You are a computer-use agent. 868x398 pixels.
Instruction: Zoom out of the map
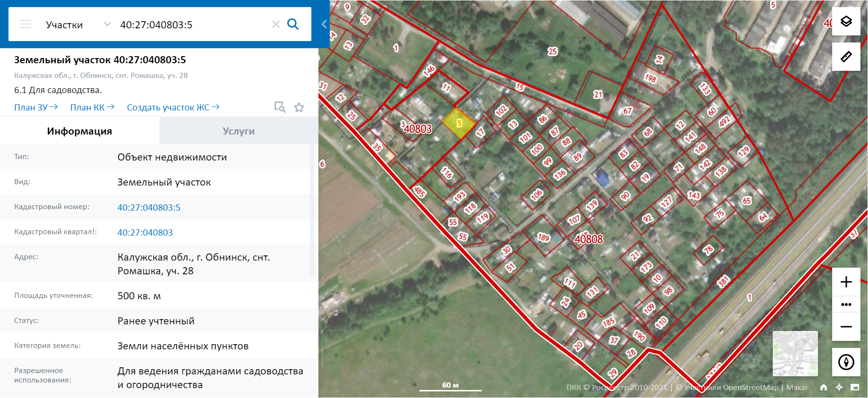[x=846, y=327]
